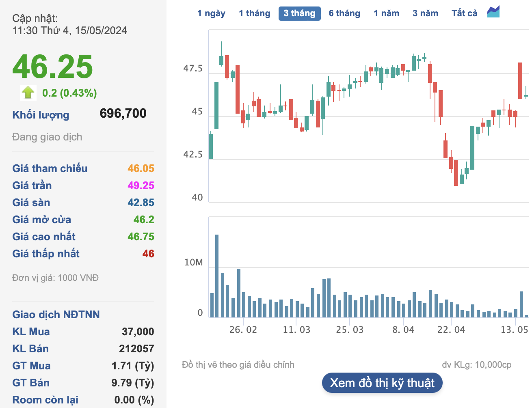Choose the 1 năm time range

pos(386,13)
